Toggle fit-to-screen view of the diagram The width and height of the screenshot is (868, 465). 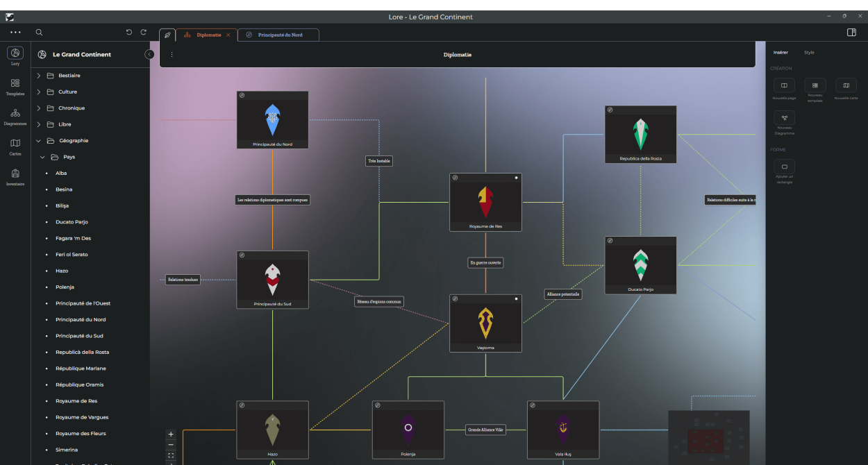(172, 455)
